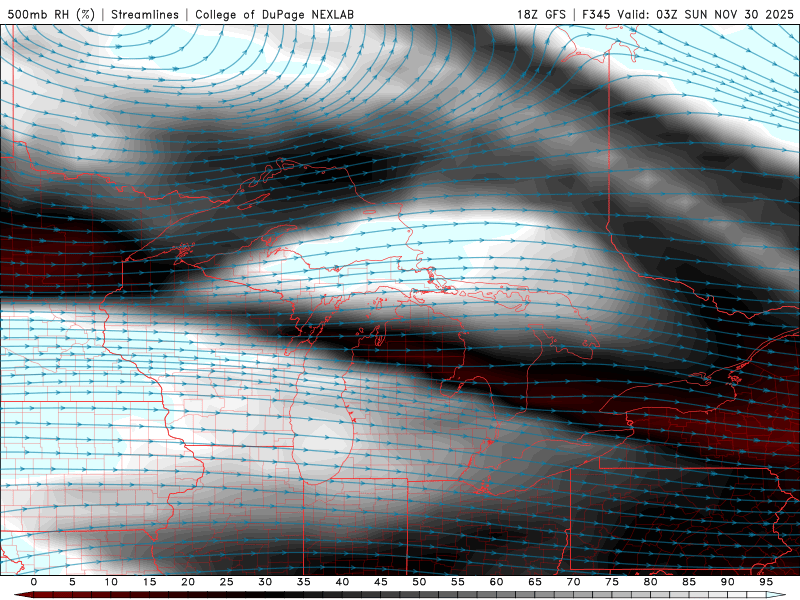This screenshot has height=600, width=800.
Task: Click "Valid: 03Z SUN NOV 30 2025" text
Action: click(706, 14)
